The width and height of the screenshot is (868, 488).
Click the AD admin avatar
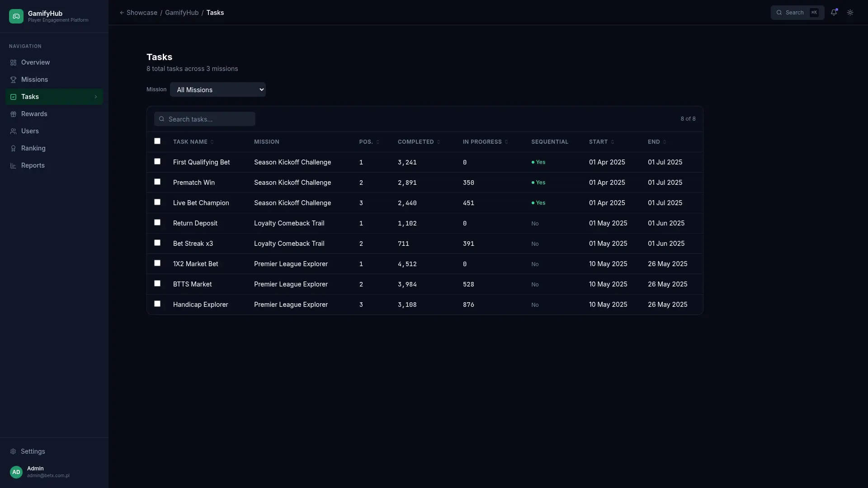click(x=16, y=472)
